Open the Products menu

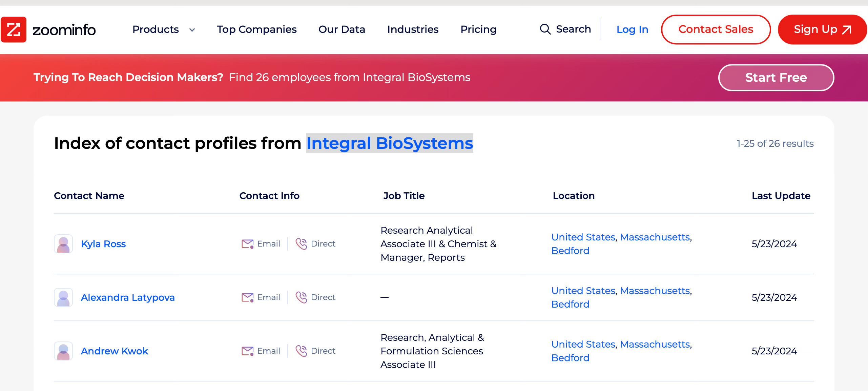(x=156, y=29)
